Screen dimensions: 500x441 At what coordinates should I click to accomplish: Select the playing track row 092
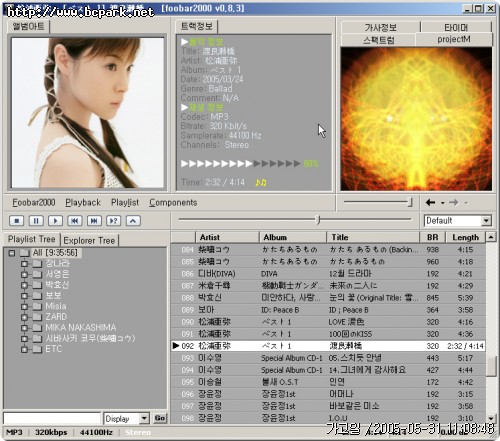(x=328, y=346)
